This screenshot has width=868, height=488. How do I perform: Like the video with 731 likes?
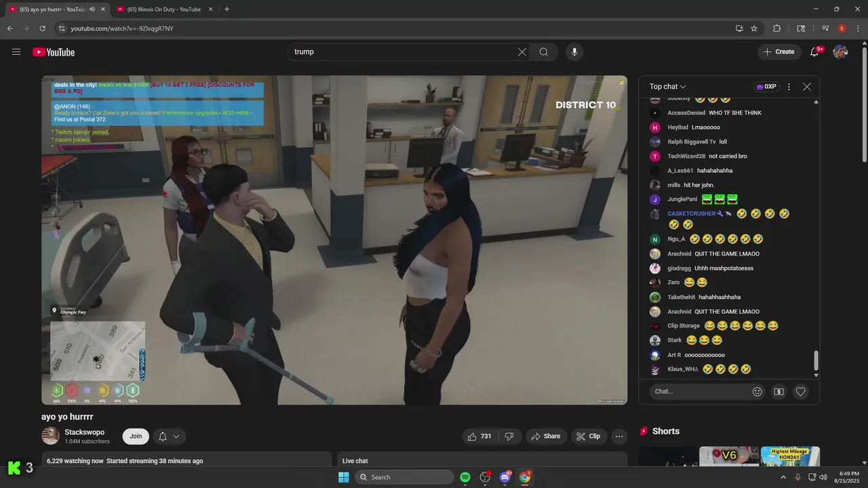[x=479, y=436]
